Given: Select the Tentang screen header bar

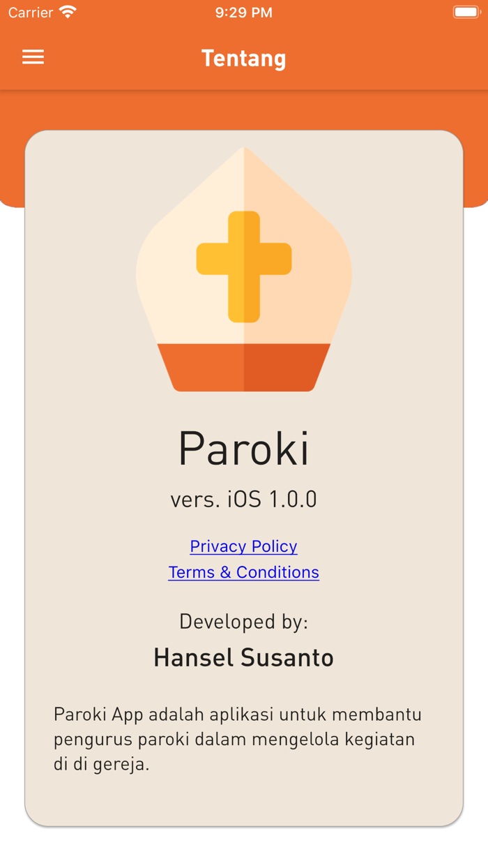Looking at the screenshot, I should [243, 58].
